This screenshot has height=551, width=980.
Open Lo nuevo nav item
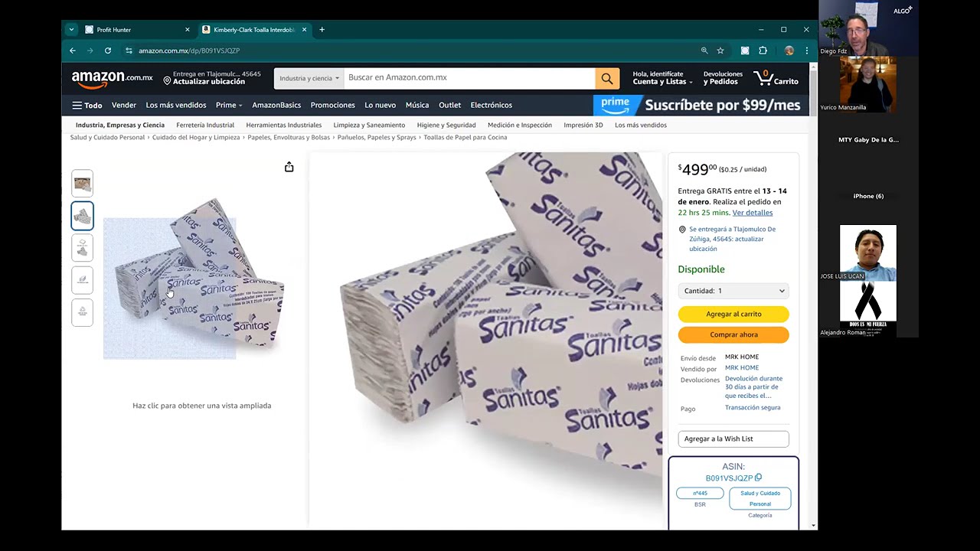pos(380,106)
